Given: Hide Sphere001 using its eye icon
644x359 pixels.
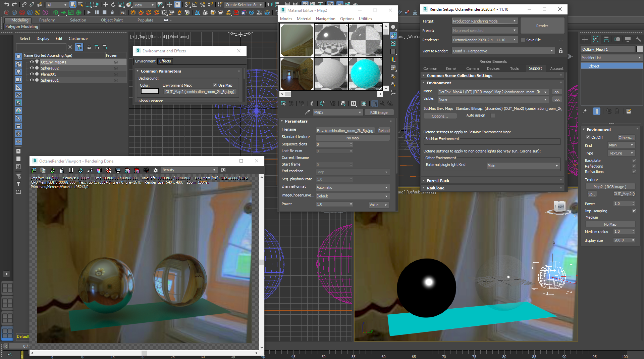Looking at the screenshot, I should (32, 80).
